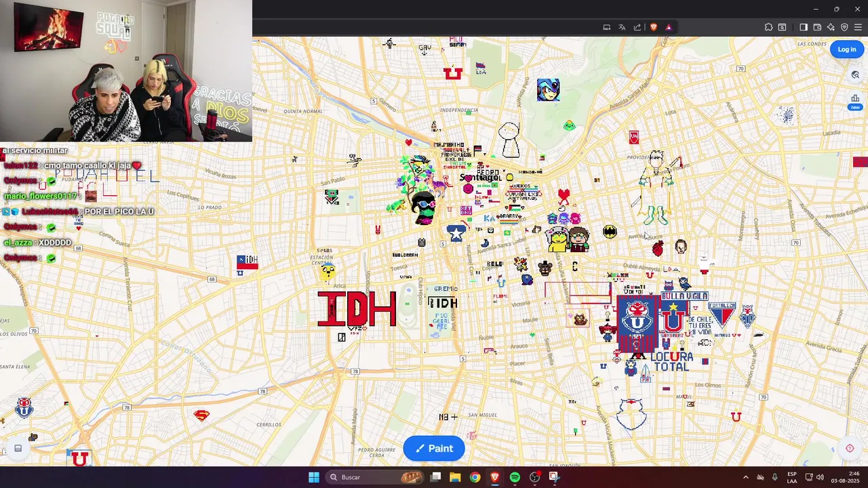868x488 pixels.
Task: Click the Superman logo pixel art
Action: coord(201,415)
